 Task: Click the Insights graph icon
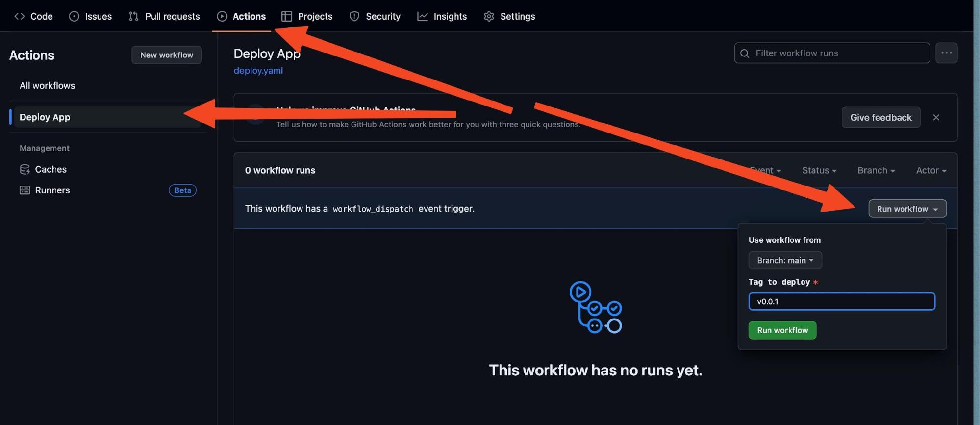click(x=423, y=16)
